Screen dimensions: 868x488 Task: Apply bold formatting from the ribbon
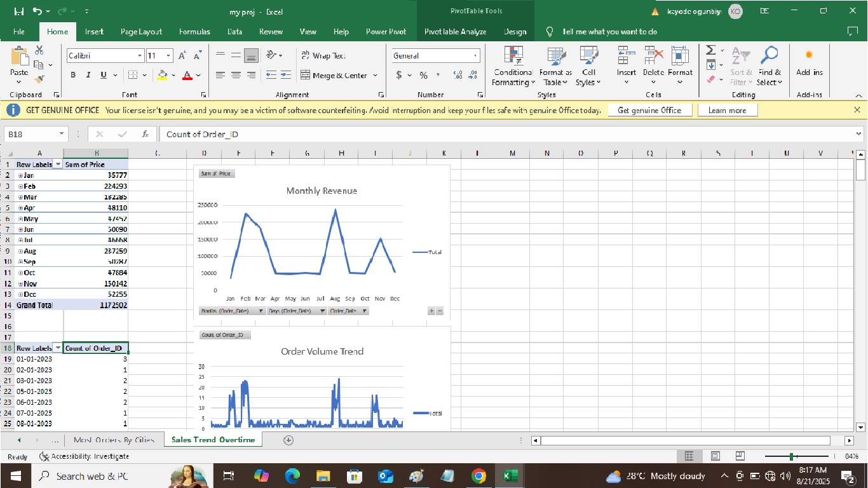[72, 75]
